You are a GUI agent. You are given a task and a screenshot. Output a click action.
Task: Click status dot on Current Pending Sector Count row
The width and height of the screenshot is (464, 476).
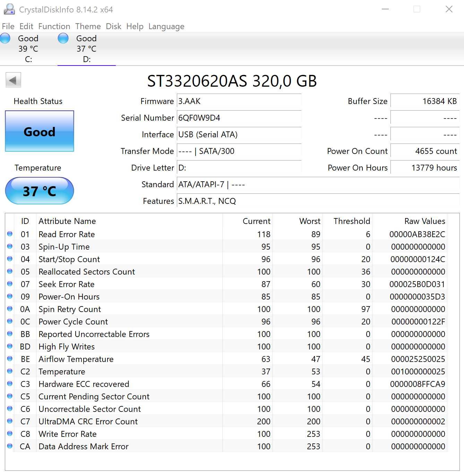(x=10, y=396)
